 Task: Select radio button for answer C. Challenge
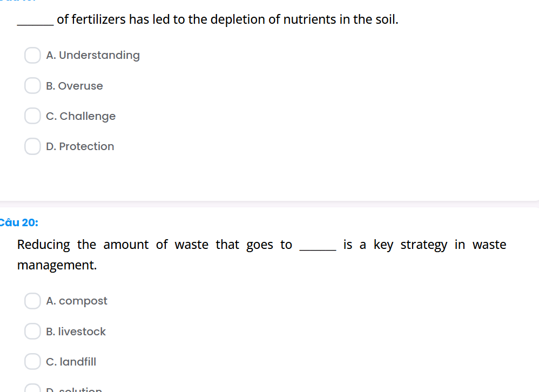(x=32, y=116)
